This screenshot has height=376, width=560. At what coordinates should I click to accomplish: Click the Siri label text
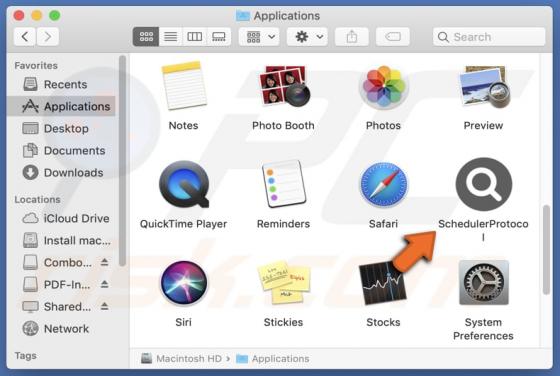(x=183, y=322)
